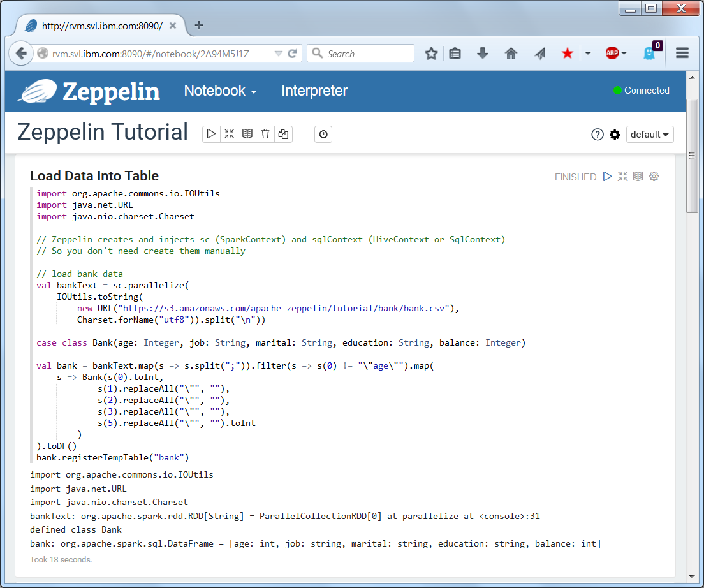704x588 pixels.
Task: Open the browser hamburger menu
Action: click(x=682, y=53)
